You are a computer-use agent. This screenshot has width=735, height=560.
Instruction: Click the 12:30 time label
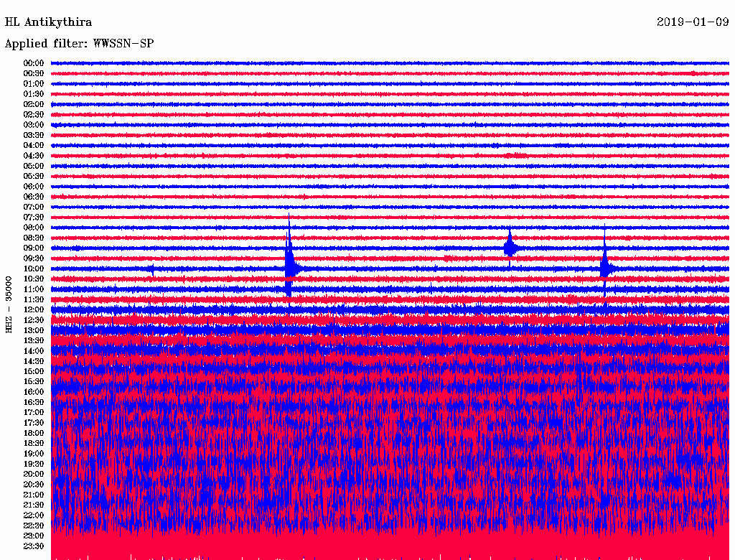point(34,320)
